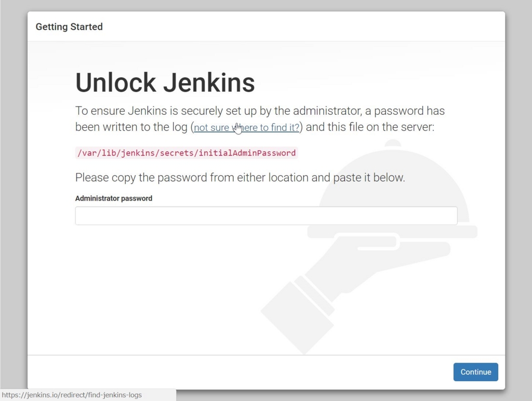Click the blue Continue button

coord(476,372)
